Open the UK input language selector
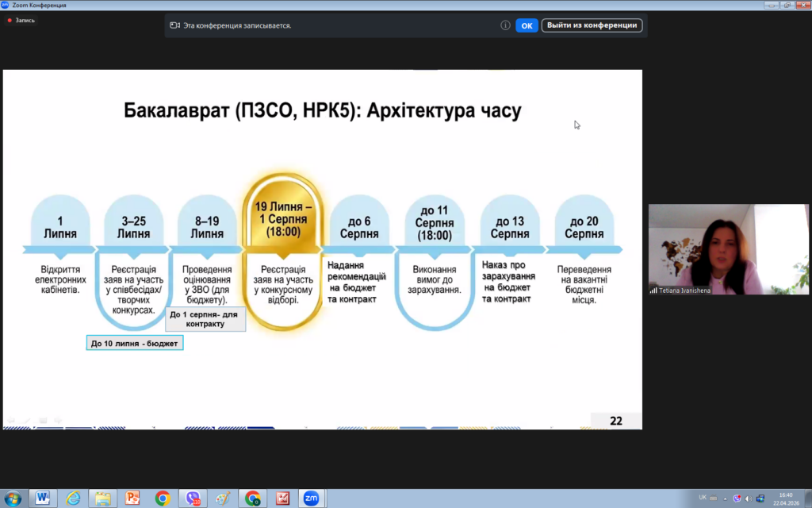The width and height of the screenshot is (812, 508). click(703, 498)
